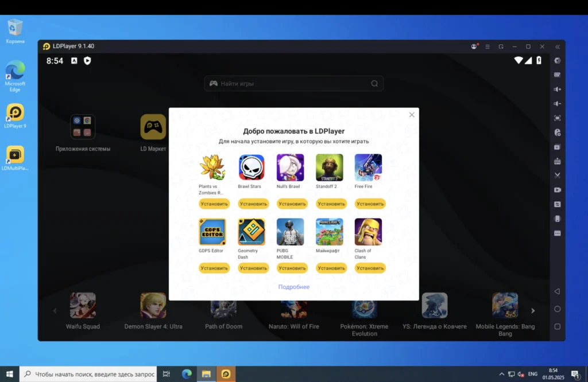Open Demon Slayer 4: Ultra thumbnail
This screenshot has width=588, height=382.
(153, 306)
